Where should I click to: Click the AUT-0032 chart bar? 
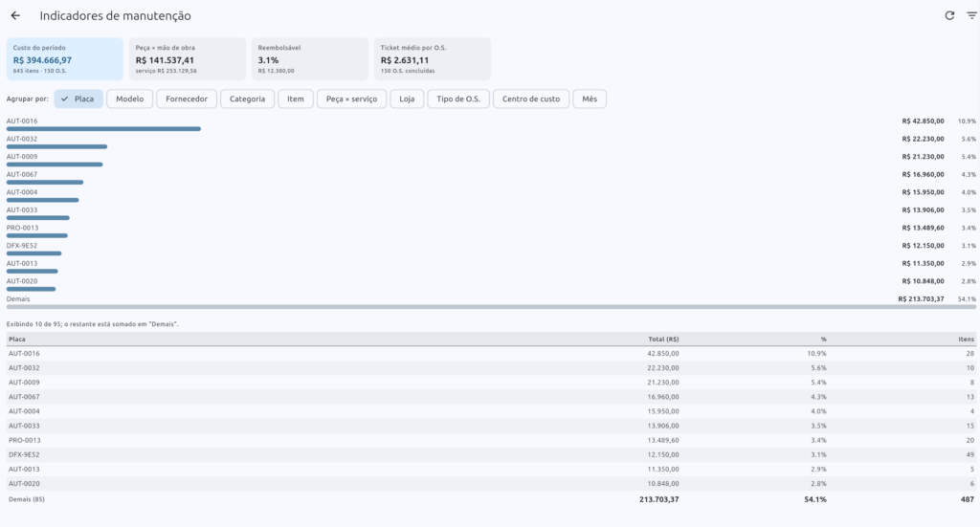click(56, 146)
